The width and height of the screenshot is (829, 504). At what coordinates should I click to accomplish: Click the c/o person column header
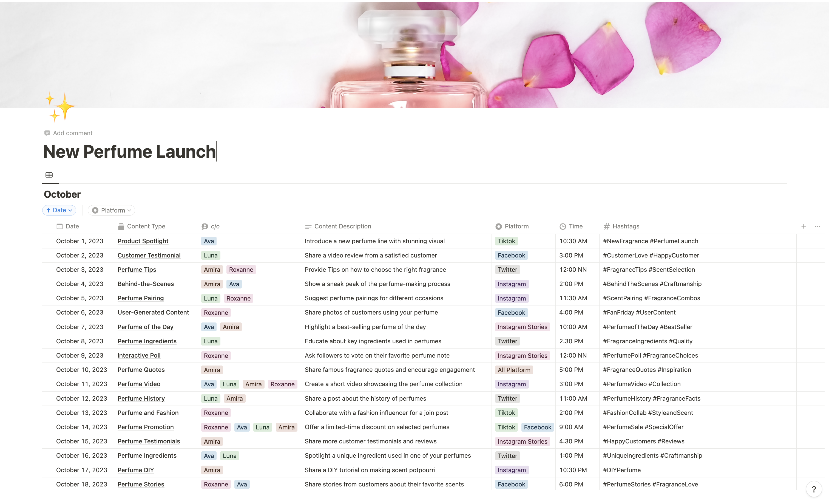pyautogui.click(x=215, y=226)
